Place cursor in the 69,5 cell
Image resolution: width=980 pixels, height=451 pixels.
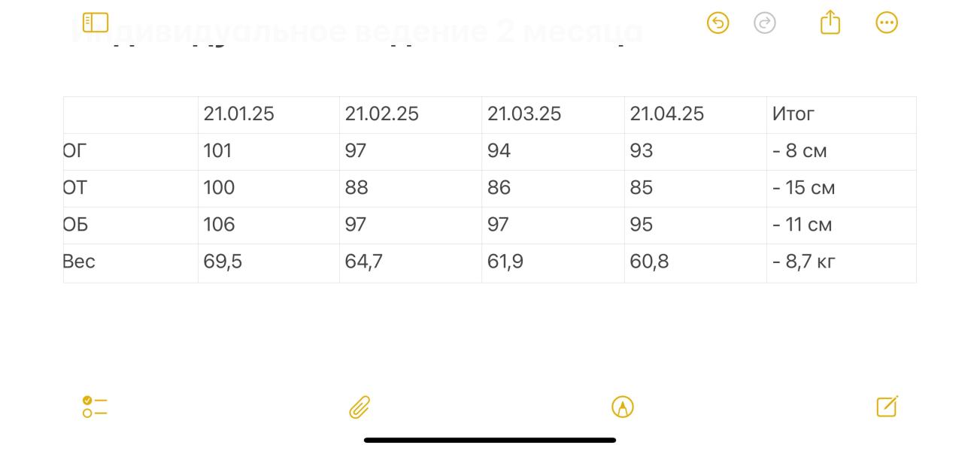pos(269,263)
